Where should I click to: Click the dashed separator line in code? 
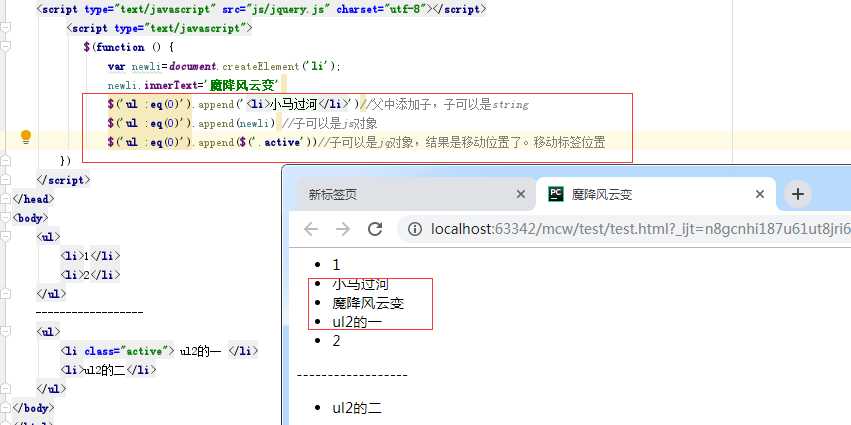[x=90, y=313]
